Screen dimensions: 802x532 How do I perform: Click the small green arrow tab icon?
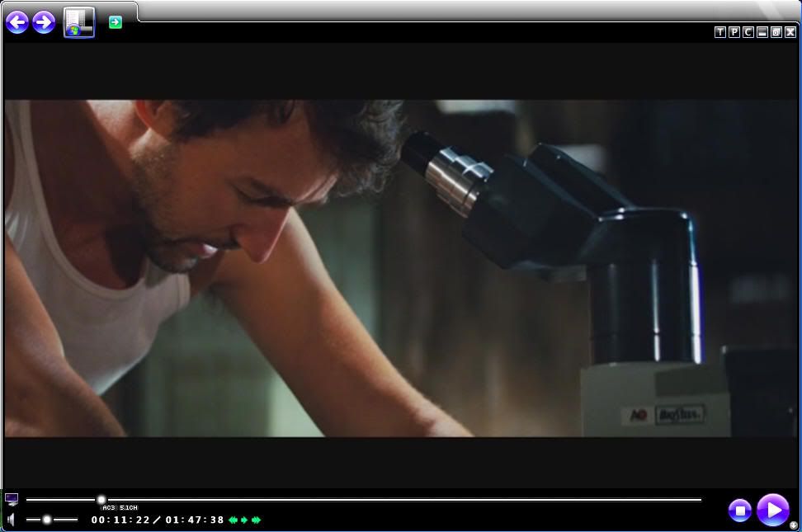(115, 22)
